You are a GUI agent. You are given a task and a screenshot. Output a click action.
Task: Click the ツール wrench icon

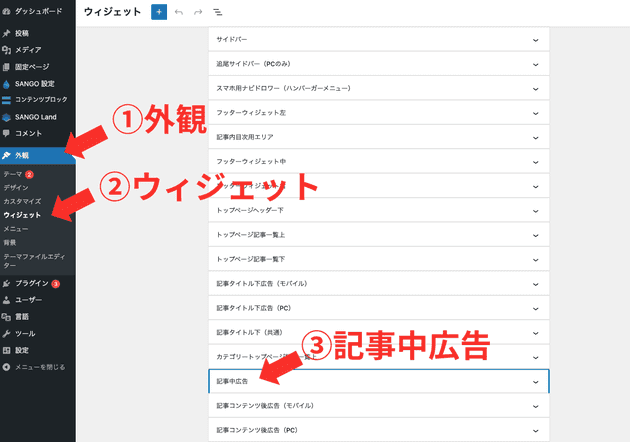coord(6,334)
